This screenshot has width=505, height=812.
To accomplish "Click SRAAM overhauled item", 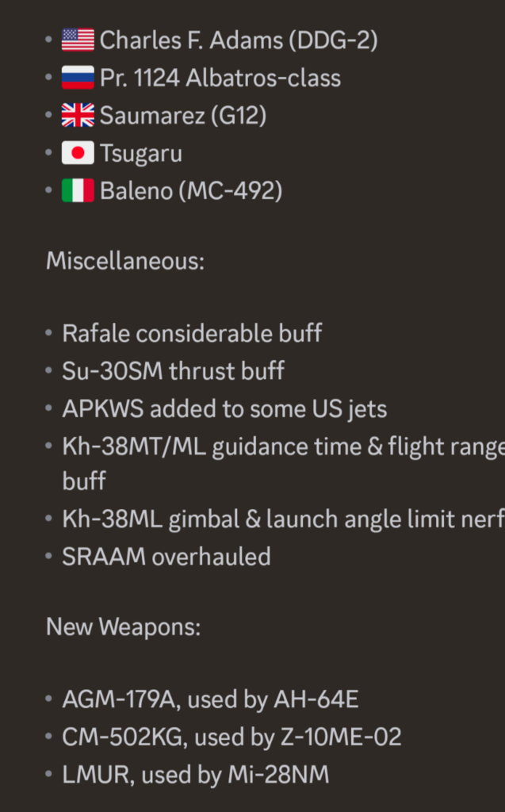I will [x=166, y=557].
